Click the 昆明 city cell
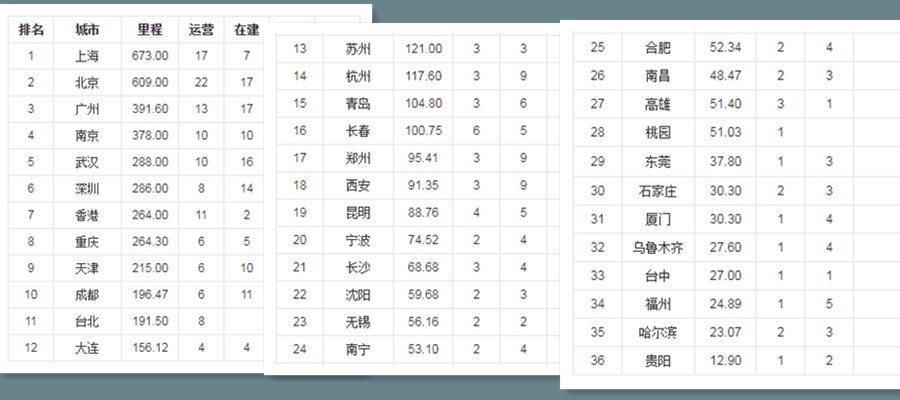Image resolution: width=900 pixels, height=400 pixels. [358, 212]
